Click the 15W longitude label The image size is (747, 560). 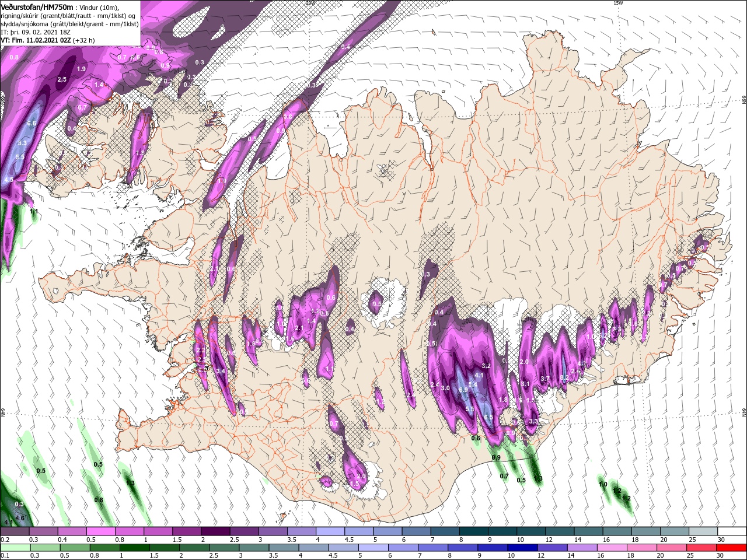tap(618, 3)
